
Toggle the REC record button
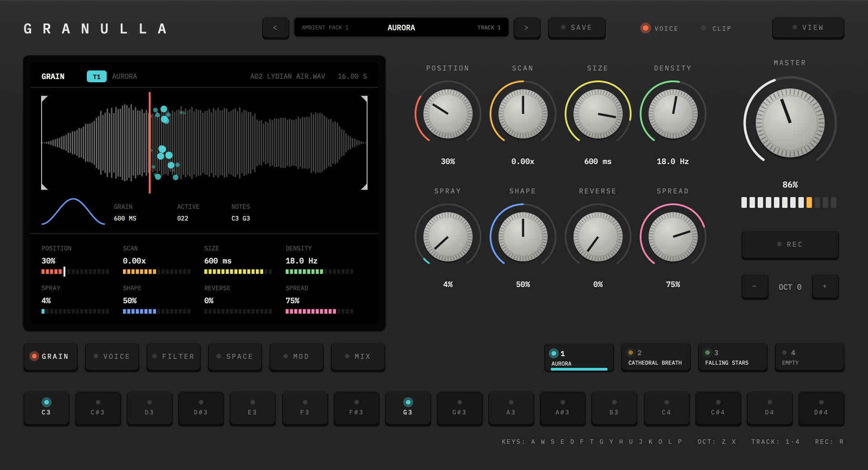790,244
